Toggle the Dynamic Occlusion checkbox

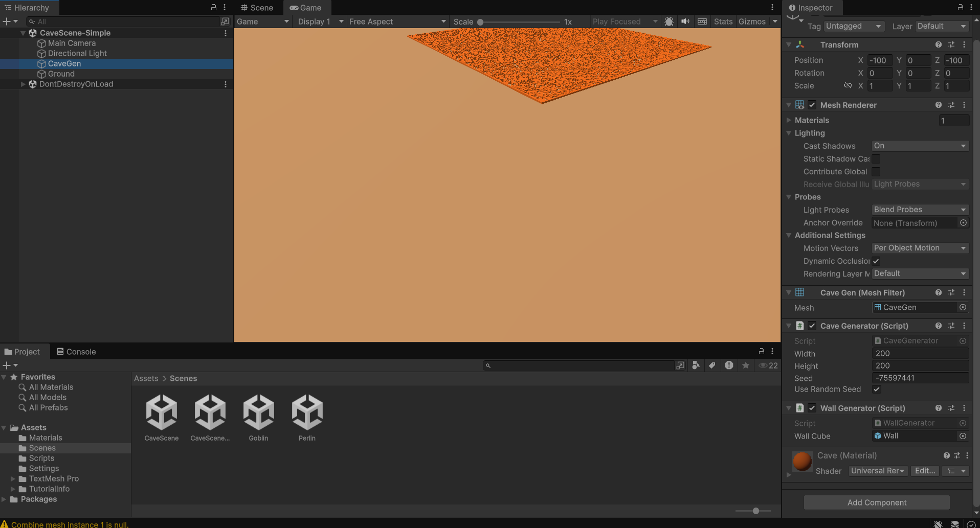coord(876,261)
